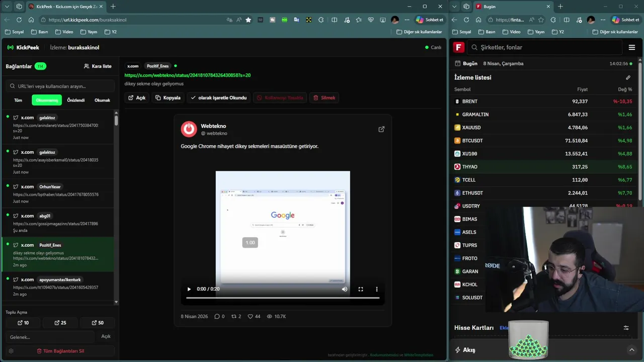Image resolution: width=644 pixels, height=362 pixels.
Task: Open Sohbet et Copilot in KickPeek window
Action: click(x=430, y=20)
